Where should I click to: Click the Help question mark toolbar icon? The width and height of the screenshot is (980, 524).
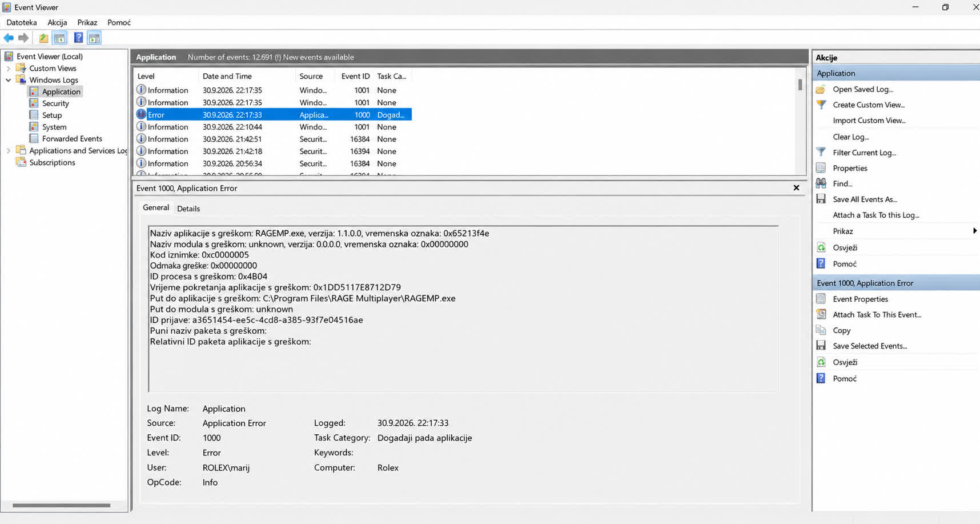coord(78,38)
